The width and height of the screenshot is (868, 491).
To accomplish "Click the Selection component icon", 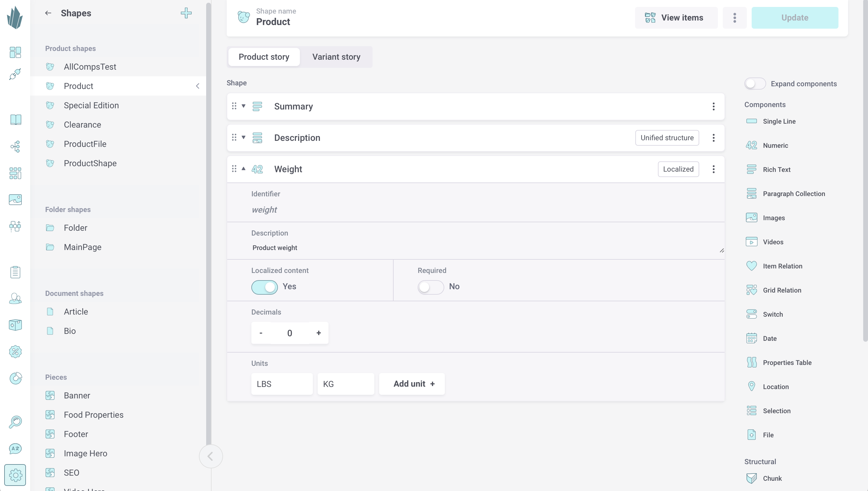I will click(752, 410).
